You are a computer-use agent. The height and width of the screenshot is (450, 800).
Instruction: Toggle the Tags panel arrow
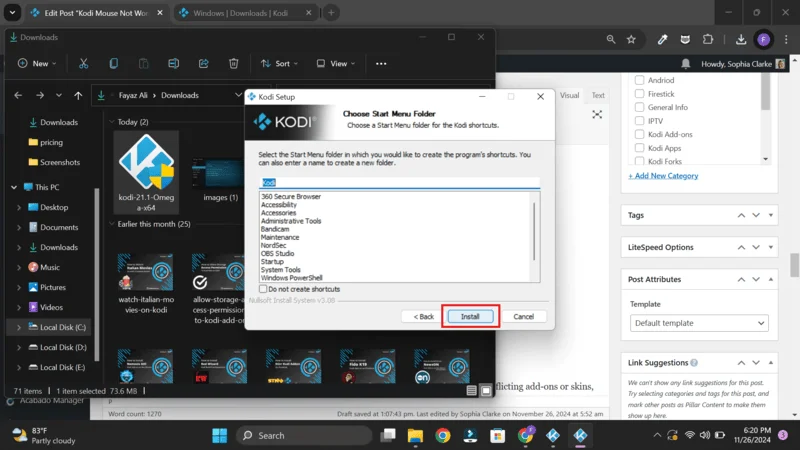(x=770, y=215)
